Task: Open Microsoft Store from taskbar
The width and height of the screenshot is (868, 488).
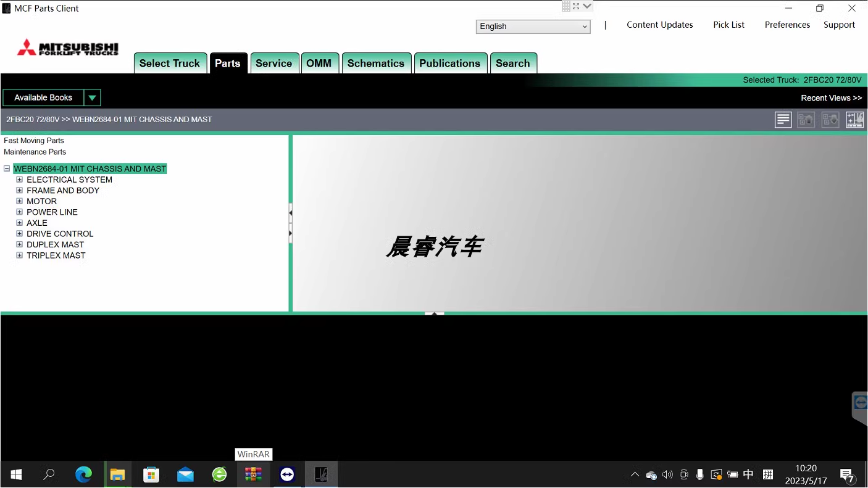Action: pos(151,474)
